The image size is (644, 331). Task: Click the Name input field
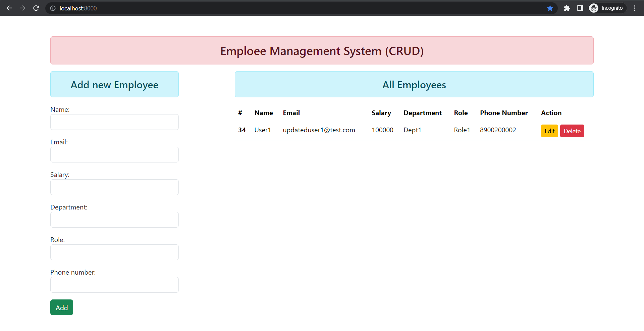coord(114,122)
